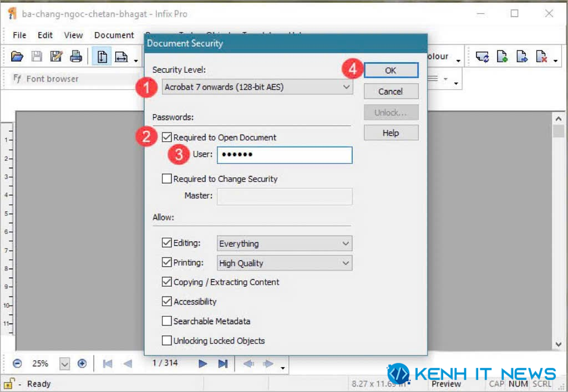This screenshot has height=392, width=568.
Task: Click the 25% zoom value
Action: 40,363
